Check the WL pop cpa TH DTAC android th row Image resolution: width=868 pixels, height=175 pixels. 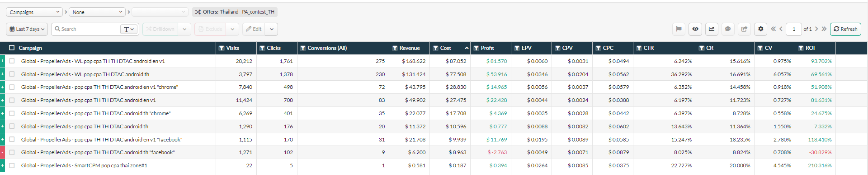(x=12, y=74)
